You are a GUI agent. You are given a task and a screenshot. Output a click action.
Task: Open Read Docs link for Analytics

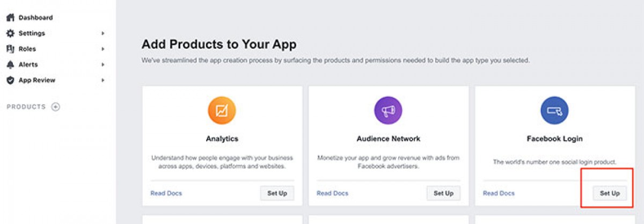(166, 193)
